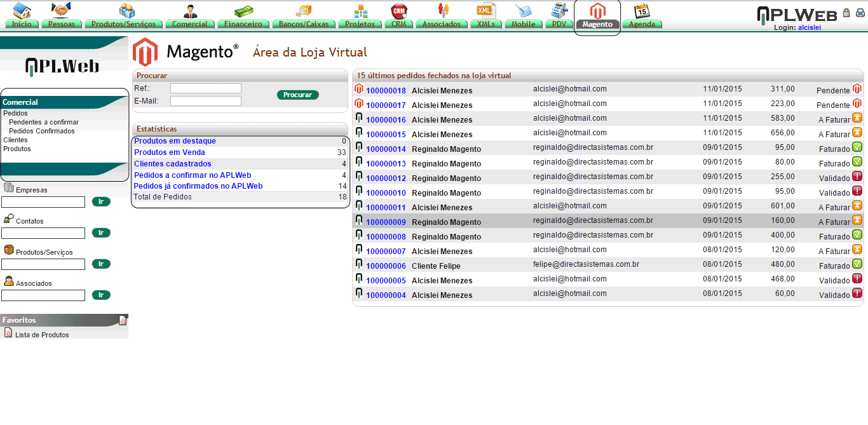Go to the PDV tab
The height and width of the screenshot is (425, 868).
coord(559,24)
